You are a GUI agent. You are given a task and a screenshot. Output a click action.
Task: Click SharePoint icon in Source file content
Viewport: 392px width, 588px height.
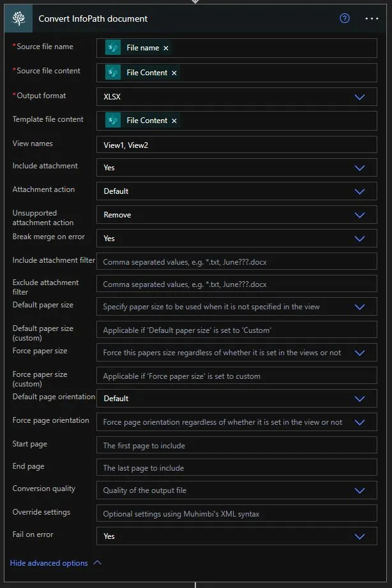112,73
